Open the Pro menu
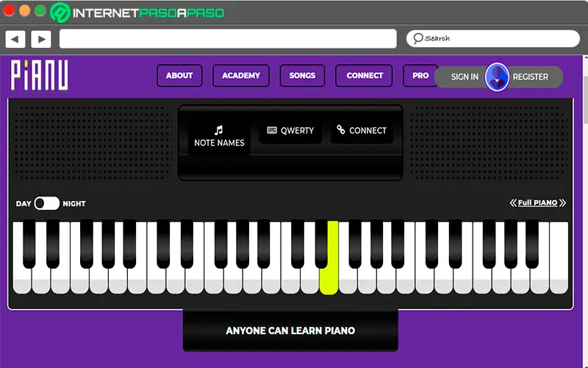Image resolution: width=588 pixels, height=368 pixels. click(x=420, y=76)
